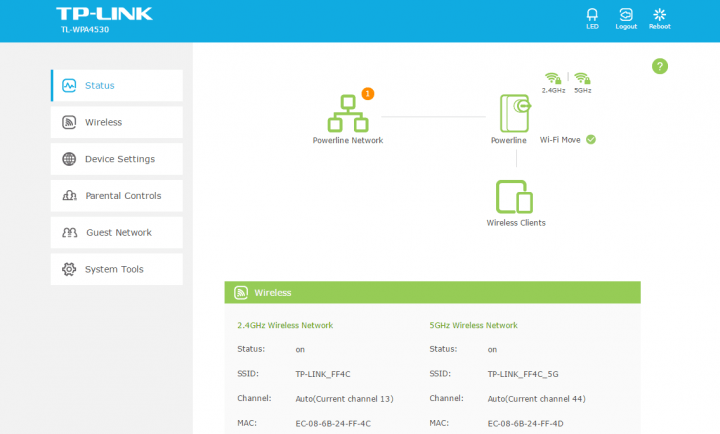Click the Powerline Network diagram icon
The width and height of the screenshot is (720, 434).
pyautogui.click(x=348, y=113)
